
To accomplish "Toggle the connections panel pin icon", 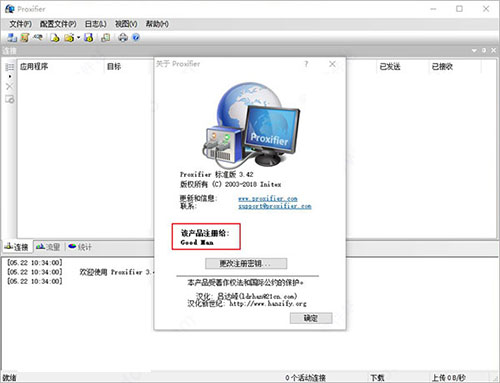I will click(484, 51).
